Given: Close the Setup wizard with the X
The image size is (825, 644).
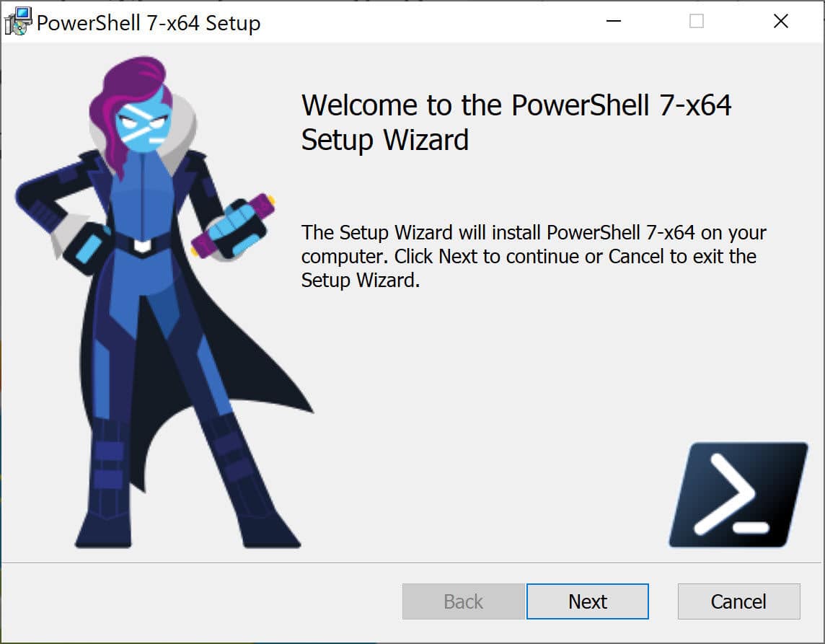Looking at the screenshot, I should (x=780, y=22).
